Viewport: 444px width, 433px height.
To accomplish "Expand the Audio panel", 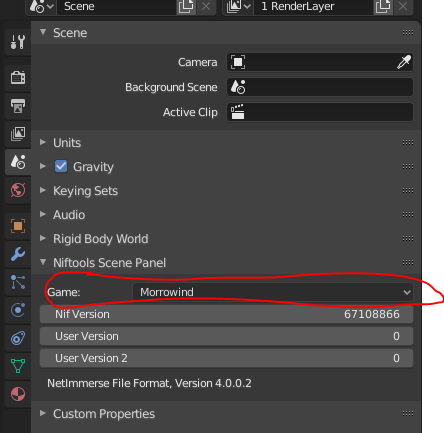I will tap(43, 214).
